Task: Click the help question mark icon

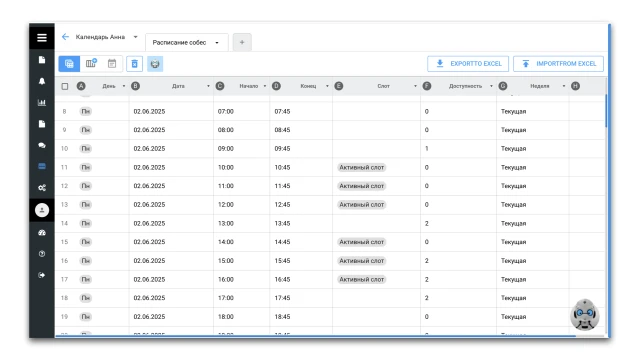Action: coord(42,254)
